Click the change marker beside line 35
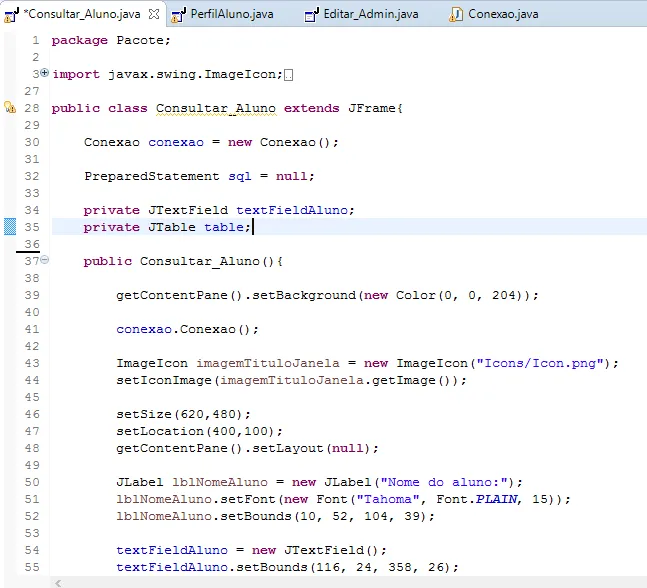 [x=10, y=227]
